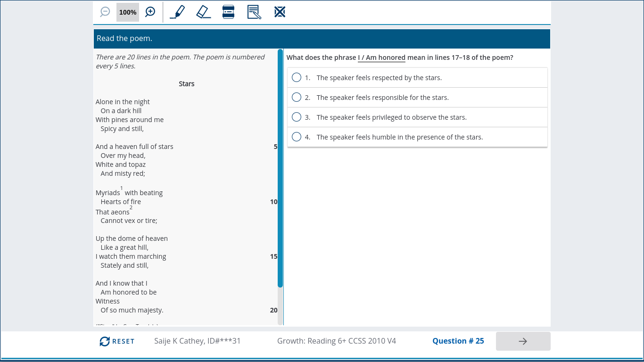This screenshot has height=362, width=644.
Task: Click the Question # 25 label
Action: tap(458, 341)
